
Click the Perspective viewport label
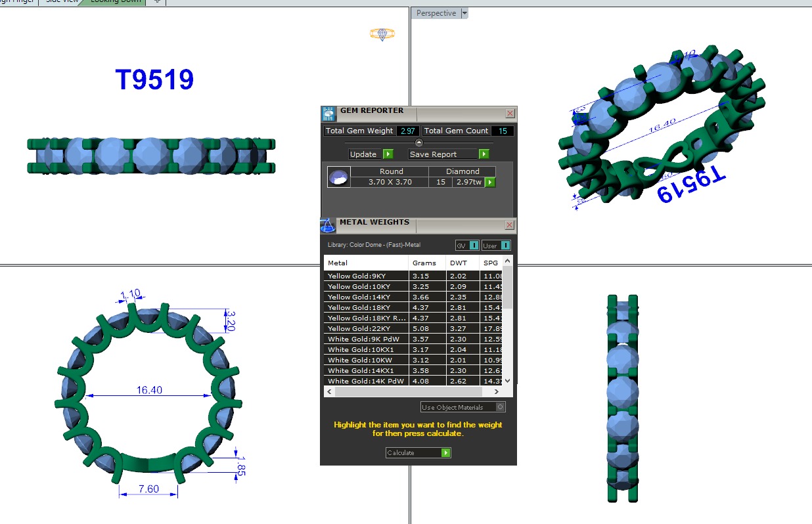[436, 13]
